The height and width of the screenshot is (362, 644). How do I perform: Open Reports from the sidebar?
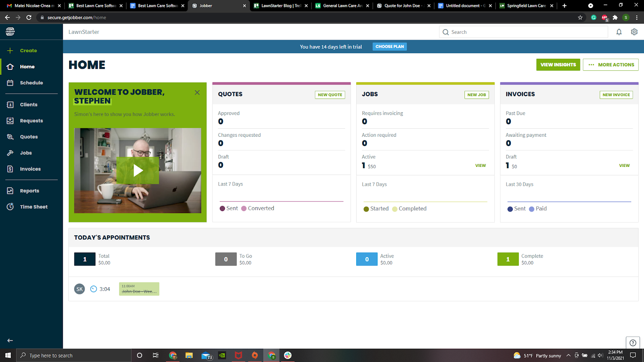(x=29, y=190)
